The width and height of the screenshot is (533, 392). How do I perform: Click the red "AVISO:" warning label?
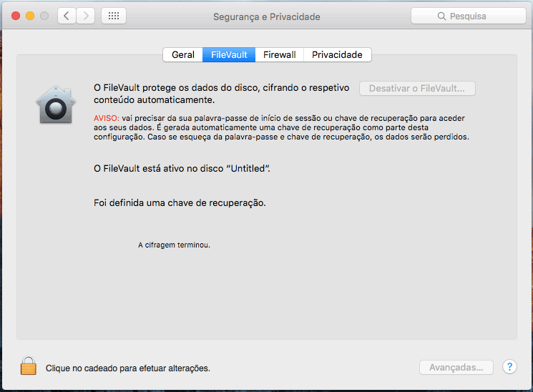(107, 118)
